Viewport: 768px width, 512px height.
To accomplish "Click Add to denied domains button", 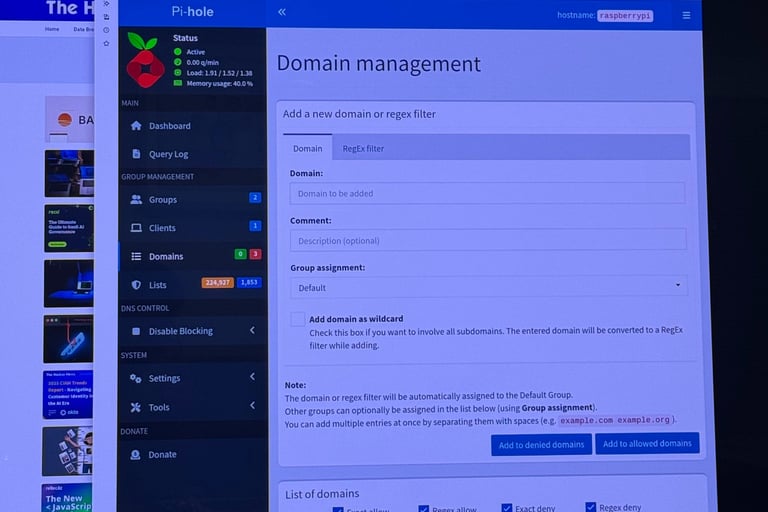I will coord(541,445).
